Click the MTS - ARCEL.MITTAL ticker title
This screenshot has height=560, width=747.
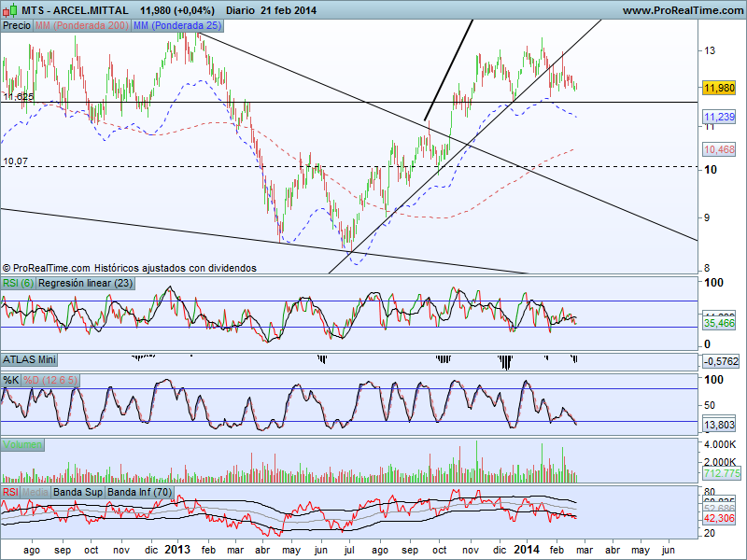[75, 10]
